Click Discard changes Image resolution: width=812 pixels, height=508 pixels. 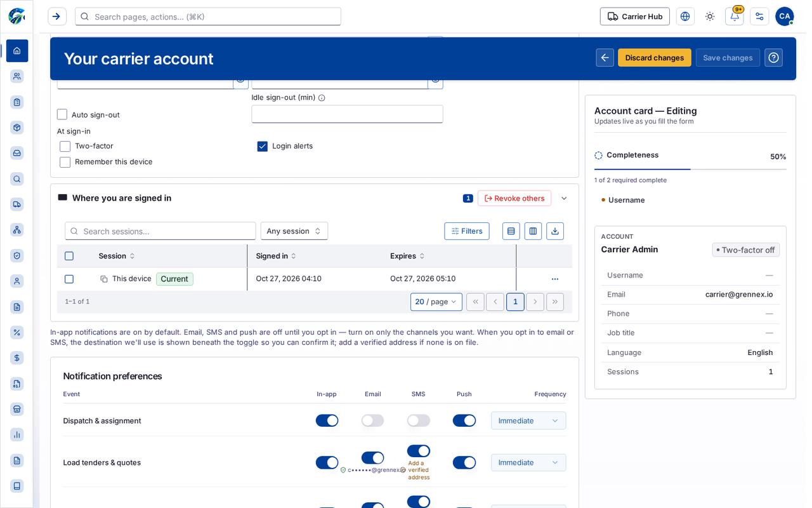[x=655, y=58]
